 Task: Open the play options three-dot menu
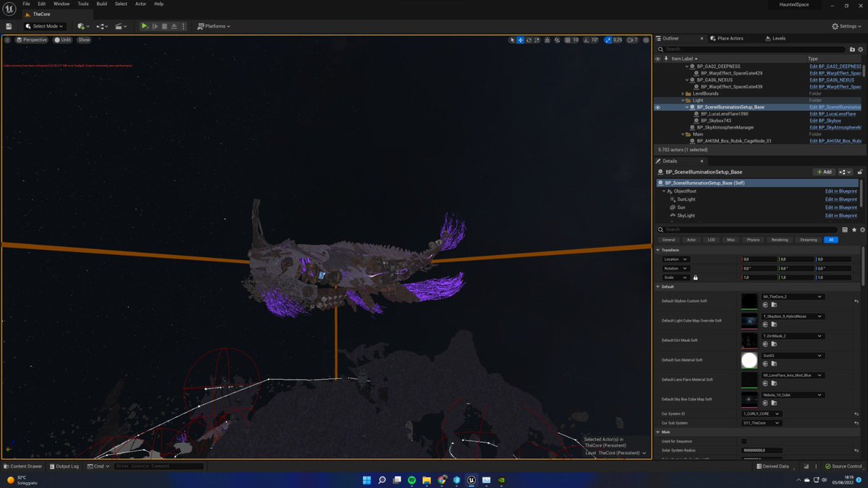(185, 26)
